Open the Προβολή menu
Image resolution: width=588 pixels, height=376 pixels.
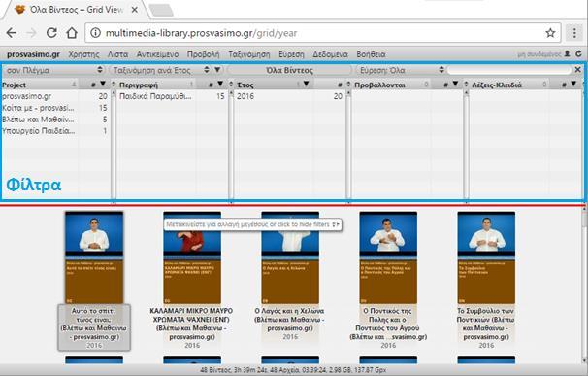click(203, 54)
